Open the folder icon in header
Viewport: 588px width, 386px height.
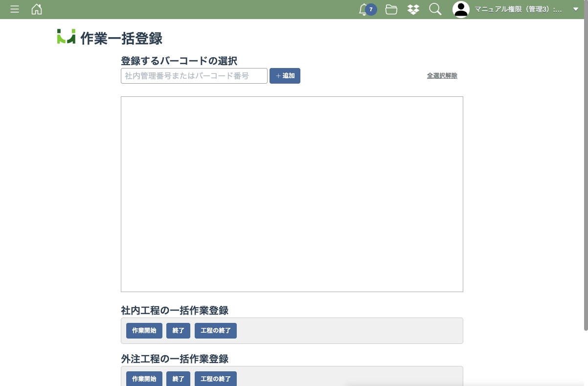point(391,9)
